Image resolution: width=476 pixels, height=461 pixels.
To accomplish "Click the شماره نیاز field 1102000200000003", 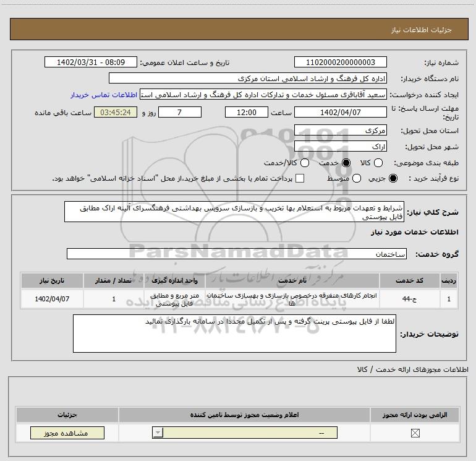I will (x=340, y=62).
